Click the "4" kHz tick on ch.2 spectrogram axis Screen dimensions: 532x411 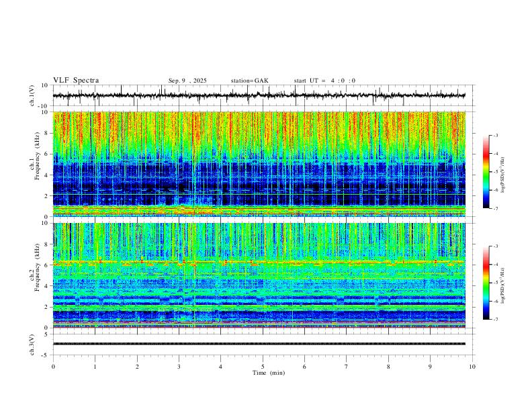point(46,286)
